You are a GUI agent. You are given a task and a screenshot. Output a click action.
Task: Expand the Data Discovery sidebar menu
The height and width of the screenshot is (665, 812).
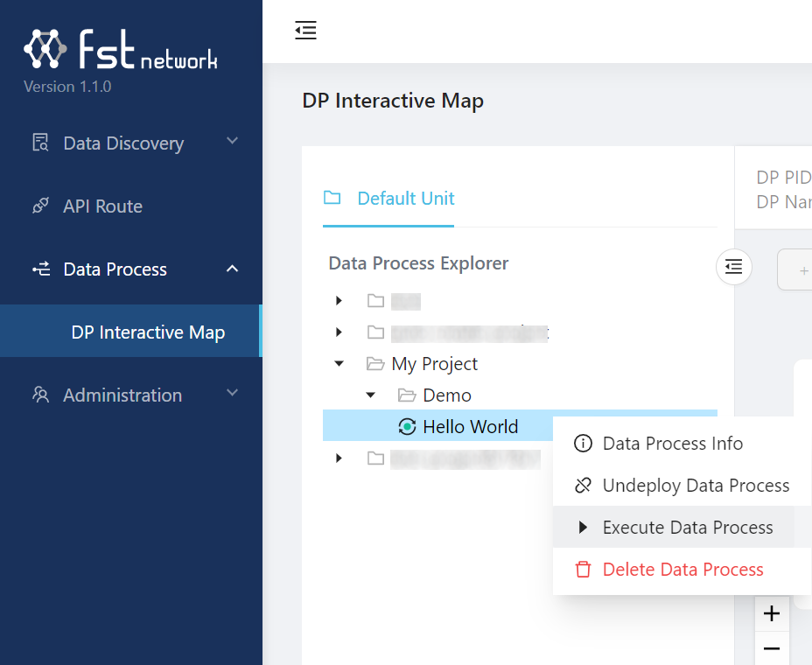tap(131, 143)
